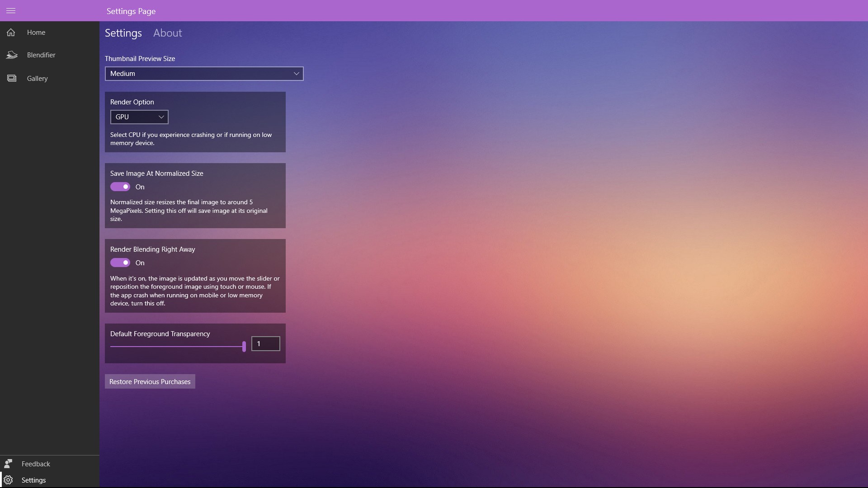Open Feedback from the sidebar
The height and width of the screenshot is (488, 868).
point(36,464)
